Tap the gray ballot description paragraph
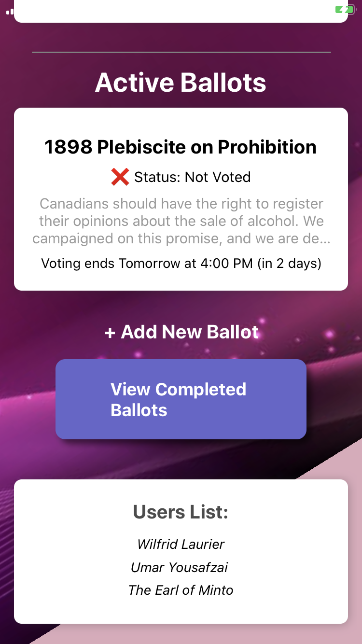362x644 pixels. click(x=181, y=221)
